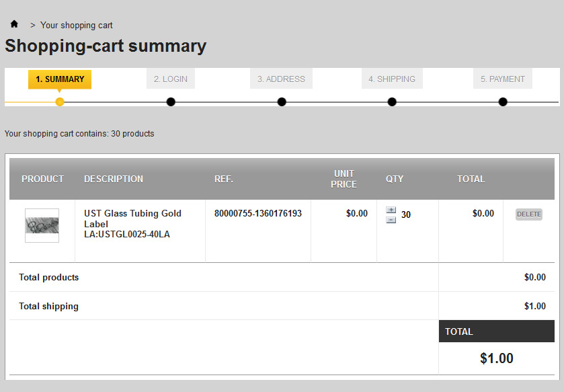
Task: Click the Address step progress dot
Action: pyautogui.click(x=282, y=102)
